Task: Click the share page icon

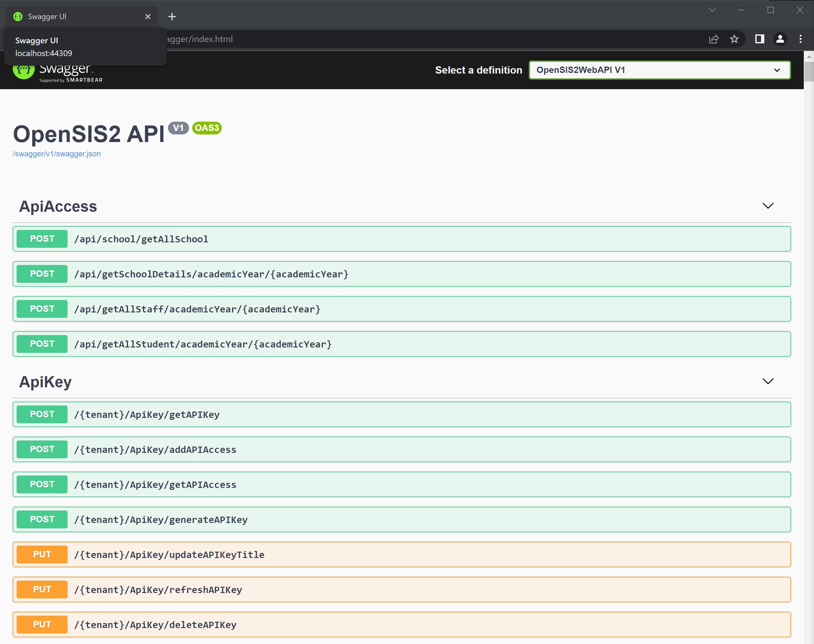Action: click(x=714, y=39)
